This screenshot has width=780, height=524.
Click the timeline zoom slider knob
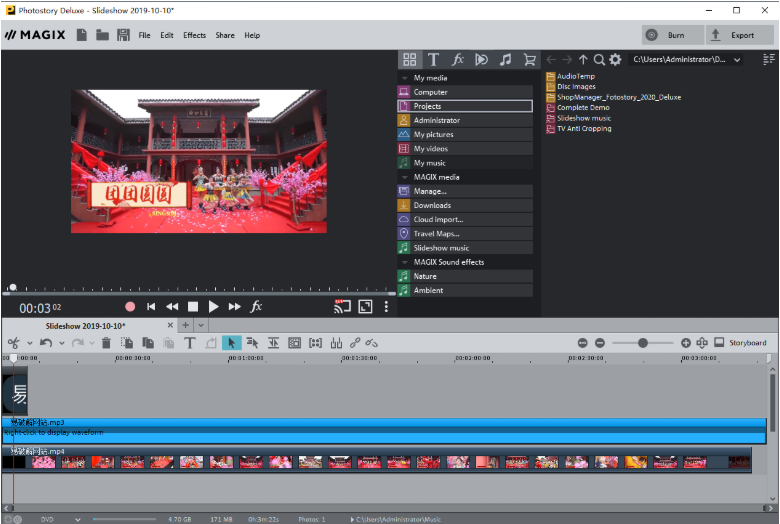pyautogui.click(x=643, y=343)
